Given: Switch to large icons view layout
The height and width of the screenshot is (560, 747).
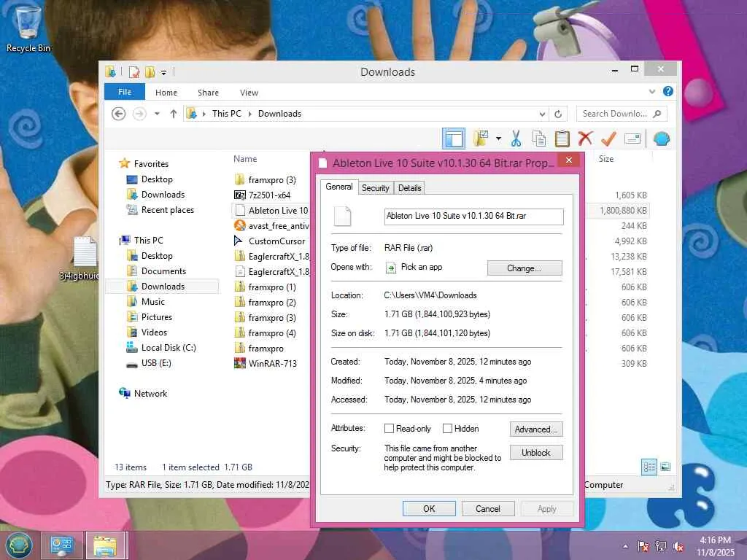Looking at the screenshot, I should [665, 467].
